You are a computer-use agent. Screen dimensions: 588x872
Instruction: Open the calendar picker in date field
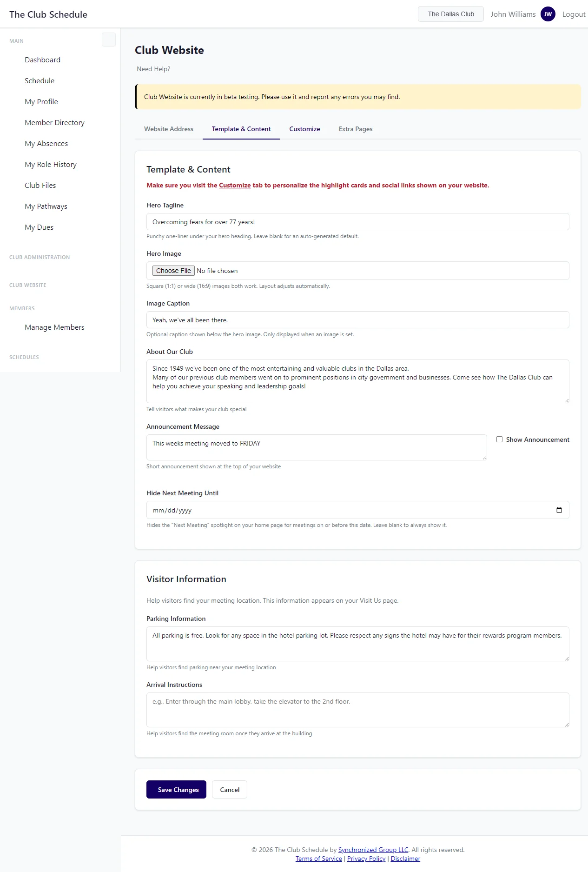[x=559, y=510]
